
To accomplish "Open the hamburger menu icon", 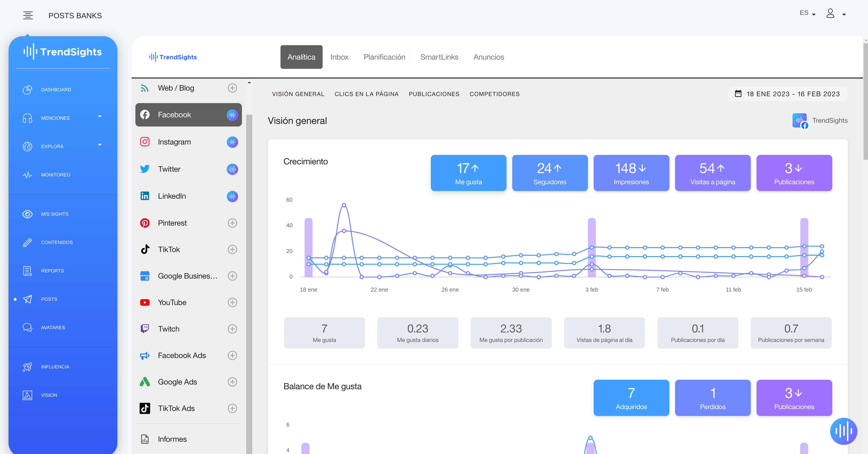I will tap(28, 15).
